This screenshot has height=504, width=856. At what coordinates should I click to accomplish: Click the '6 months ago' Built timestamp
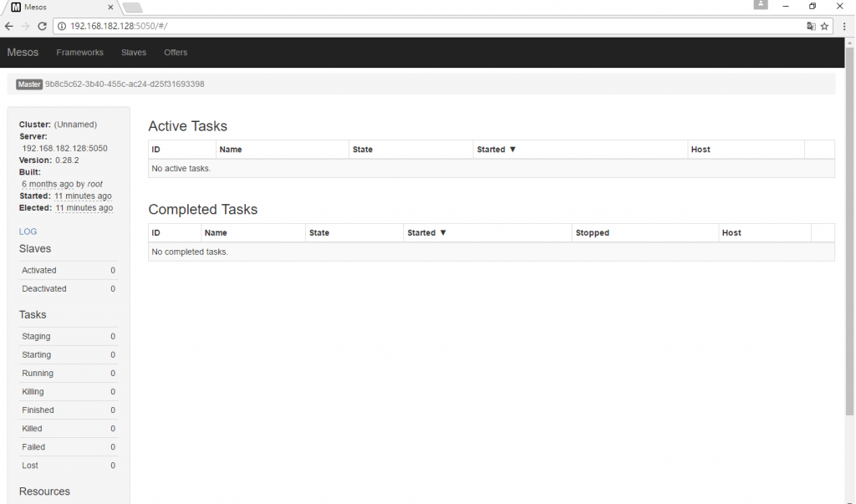click(48, 184)
